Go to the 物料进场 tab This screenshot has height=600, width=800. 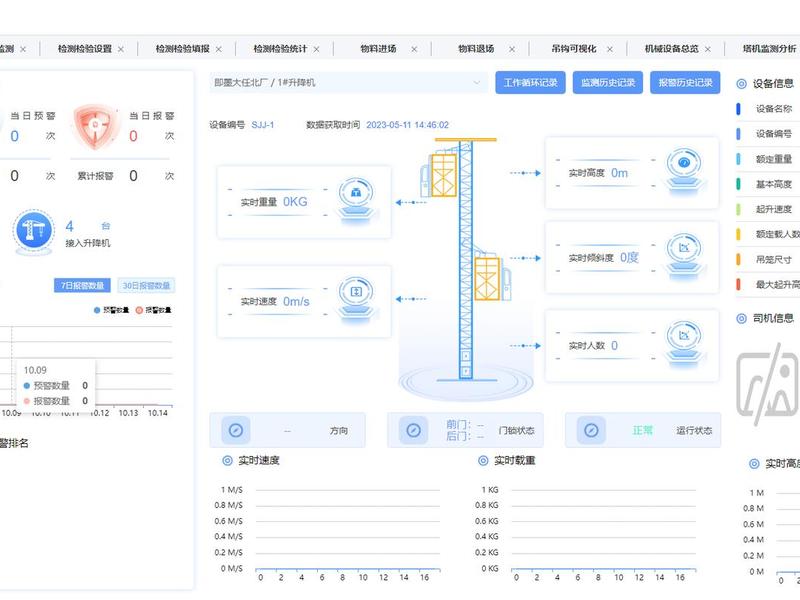pyautogui.click(x=378, y=49)
